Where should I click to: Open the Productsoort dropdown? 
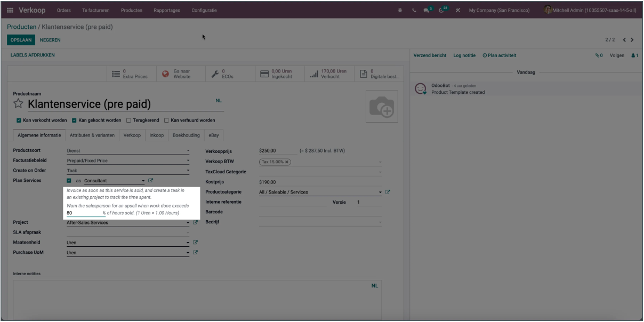(x=128, y=151)
